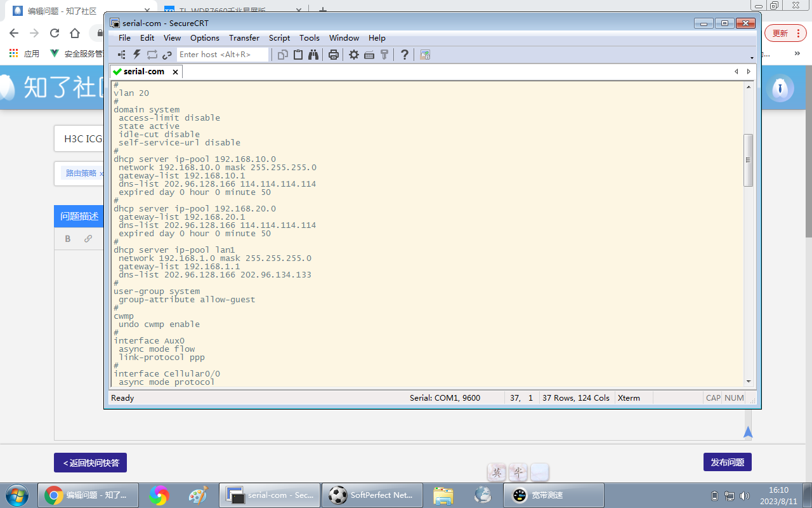The image size is (812, 508).
Task: Open the Keymap Editor keyboard icon
Action: click(369, 55)
